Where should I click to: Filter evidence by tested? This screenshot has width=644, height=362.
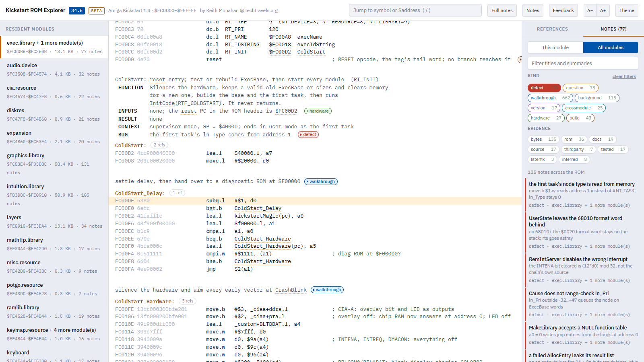tap(613, 149)
